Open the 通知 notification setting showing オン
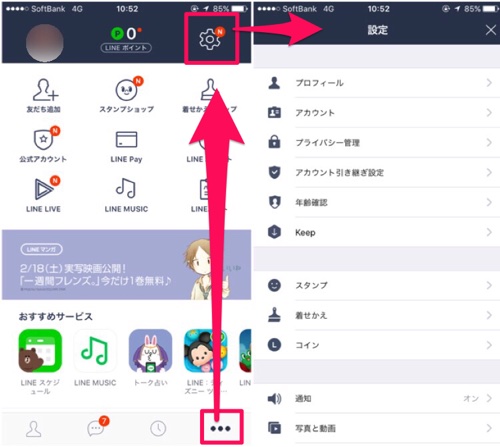The width and height of the screenshot is (500, 447). [x=377, y=398]
